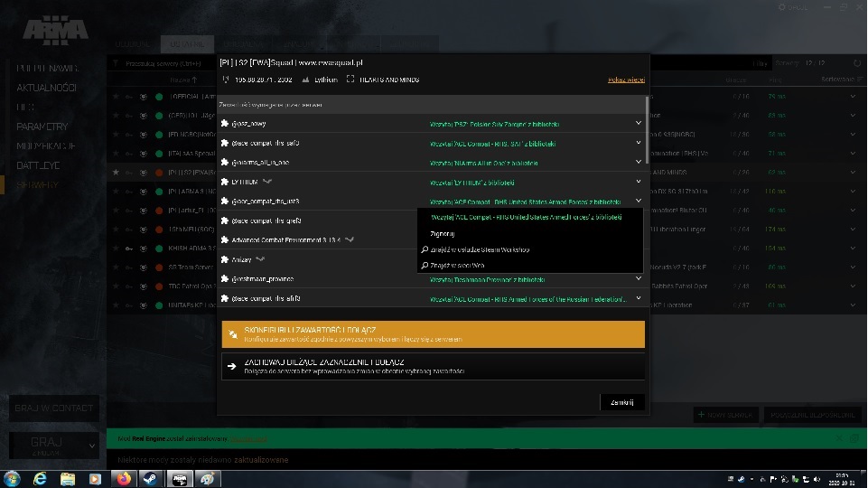
Task: Close the dialog with Zamknij
Action: tap(622, 403)
